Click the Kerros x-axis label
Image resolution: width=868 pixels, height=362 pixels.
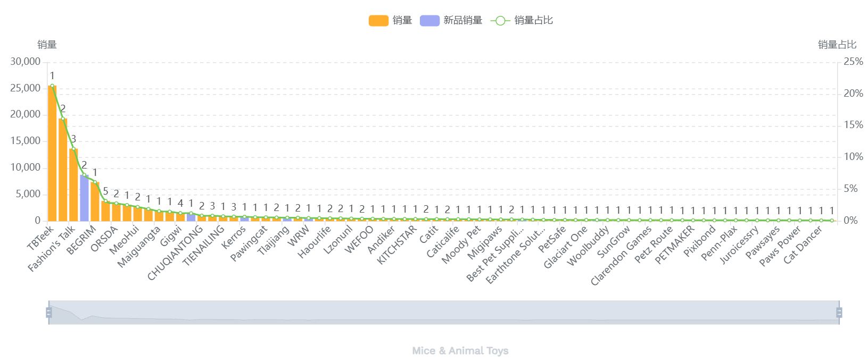pyautogui.click(x=234, y=237)
